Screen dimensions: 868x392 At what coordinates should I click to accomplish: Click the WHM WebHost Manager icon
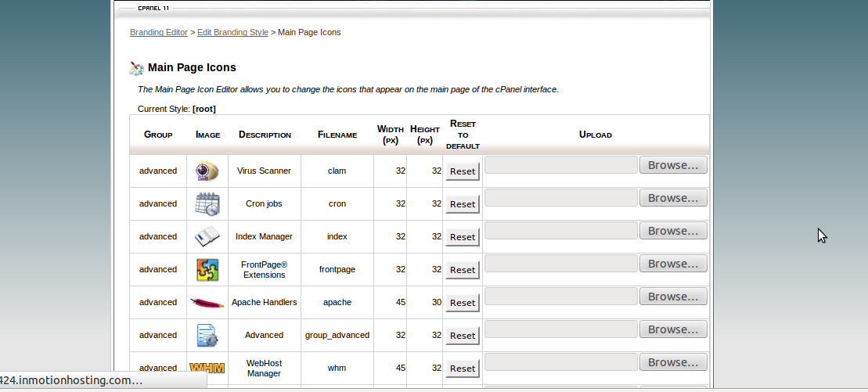pyautogui.click(x=207, y=368)
